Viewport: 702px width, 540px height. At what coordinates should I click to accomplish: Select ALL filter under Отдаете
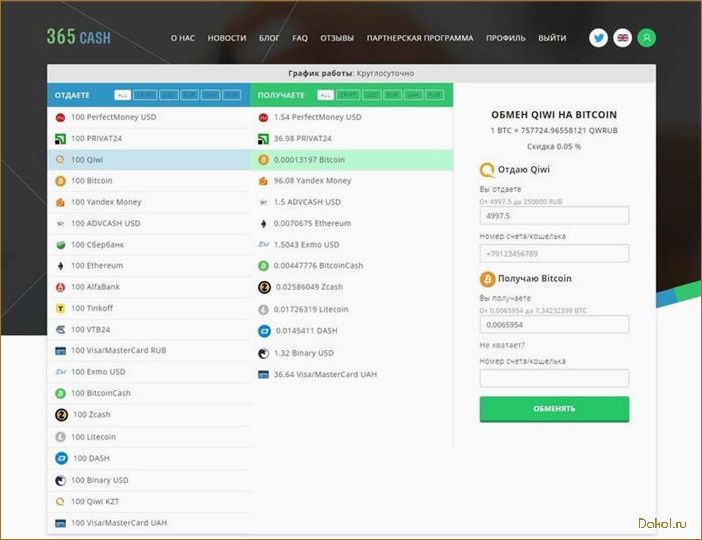click(x=122, y=95)
